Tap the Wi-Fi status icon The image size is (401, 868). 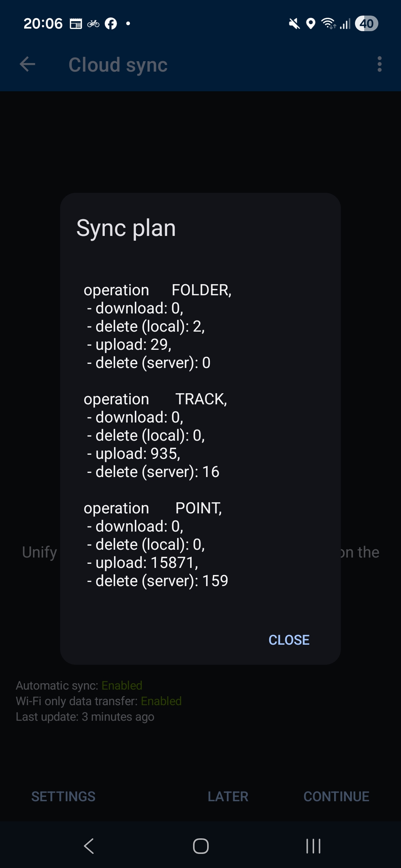click(329, 24)
